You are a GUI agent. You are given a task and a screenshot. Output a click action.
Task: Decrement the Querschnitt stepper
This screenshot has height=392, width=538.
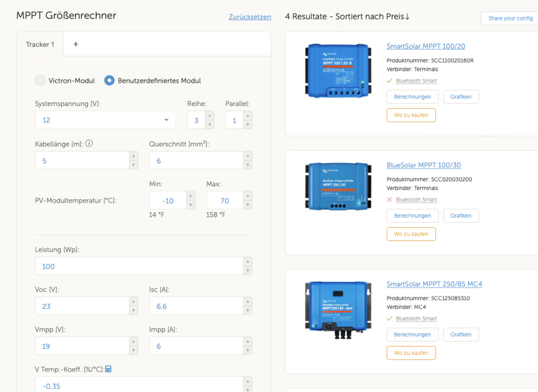[248, 165]
